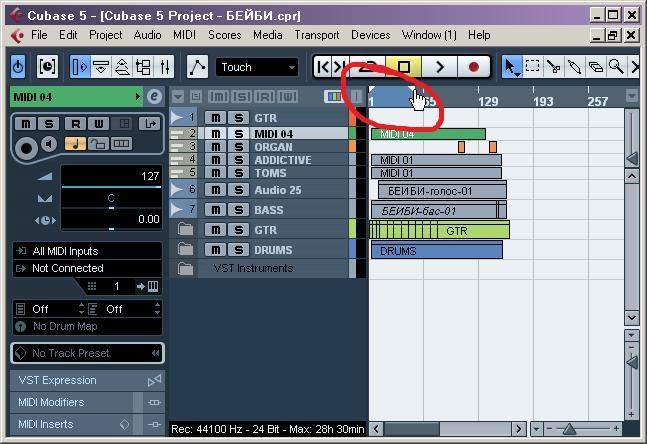The height and width of the screenshot is (444, 647).
Task: Toggle Constrain Delay Compensation button
Action: coord(18,66)
